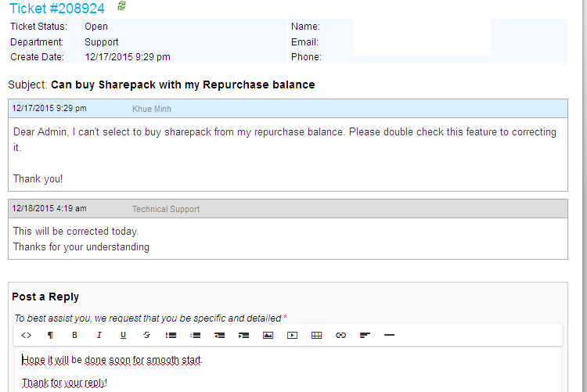
Task: Underline text in the reply editor
Action: coord(123,335)
